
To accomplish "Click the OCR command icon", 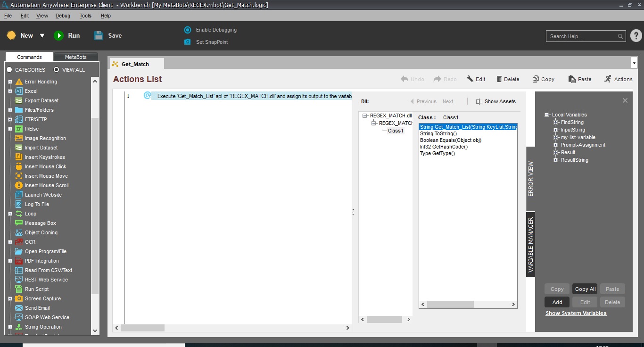I will tap(19, 242).
